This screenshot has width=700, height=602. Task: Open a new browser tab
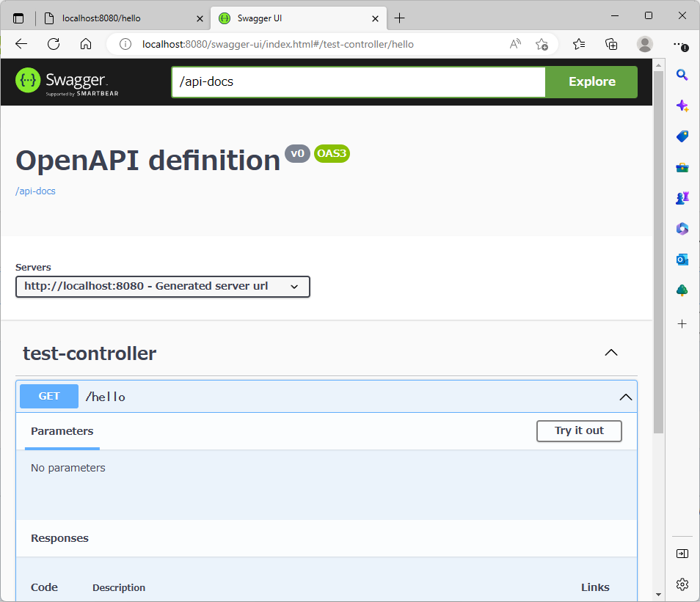pos(400,18)
